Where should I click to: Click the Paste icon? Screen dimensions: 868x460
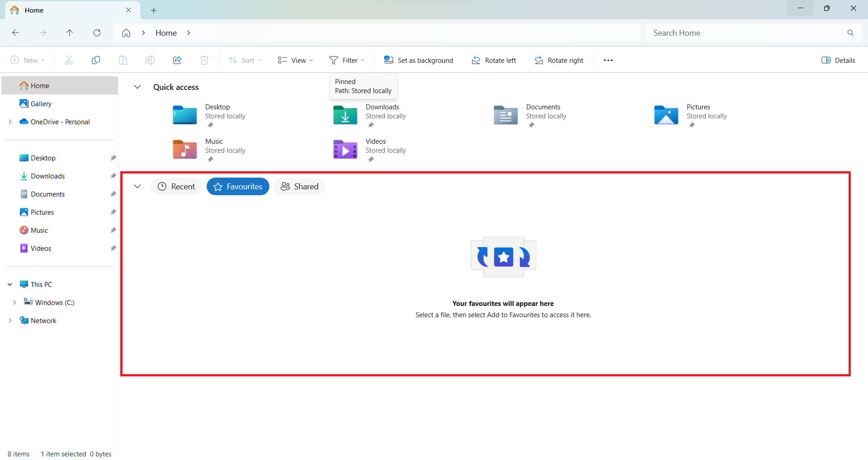123,60
